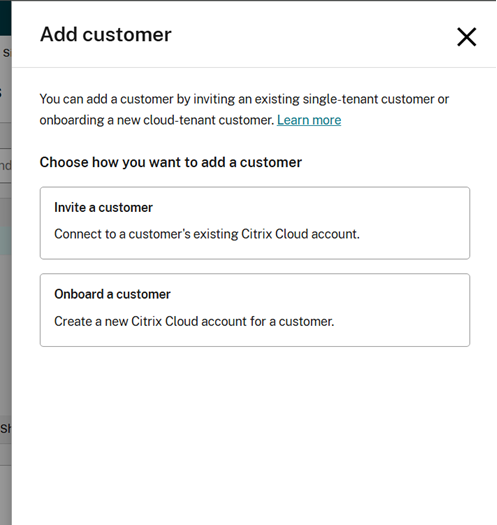Click the blank area below the Onboard card
The height and width of the screenshot is (525, 497).
pyautogui.click(x=255, y=435)
